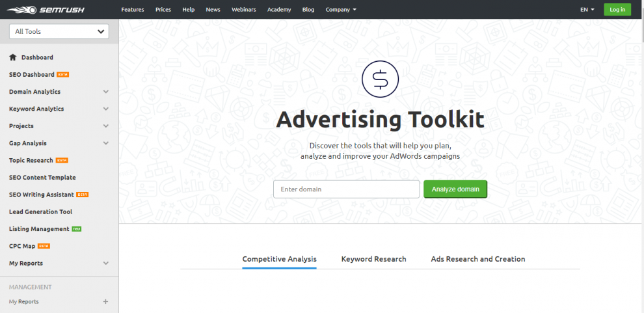Image resolution: width=644 pixels, height=313 pixels.
Task: Click the Dashboard home icon
Action: [x=13, y=57]
